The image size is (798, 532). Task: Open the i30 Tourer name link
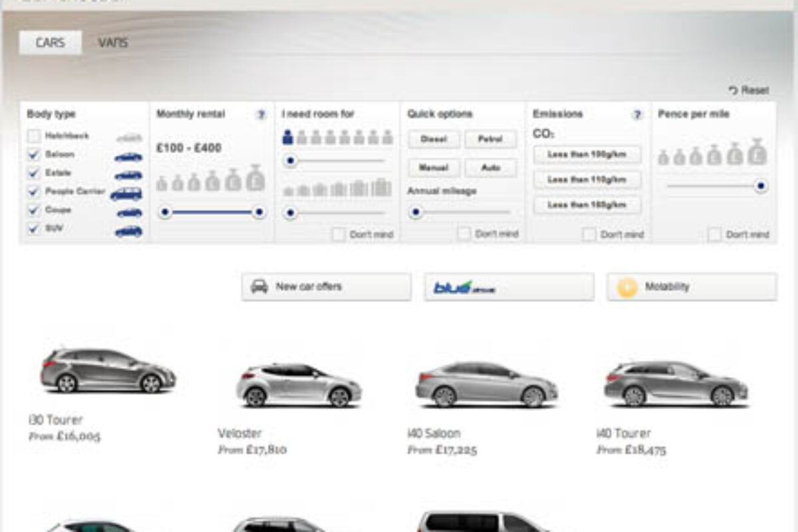click(56, 421)
